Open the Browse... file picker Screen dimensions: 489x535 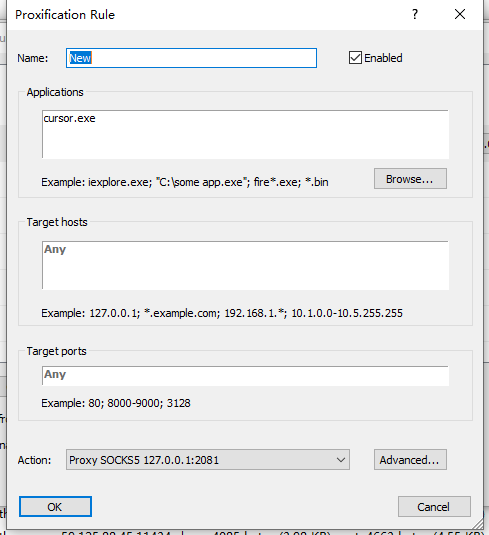(410, 178)
